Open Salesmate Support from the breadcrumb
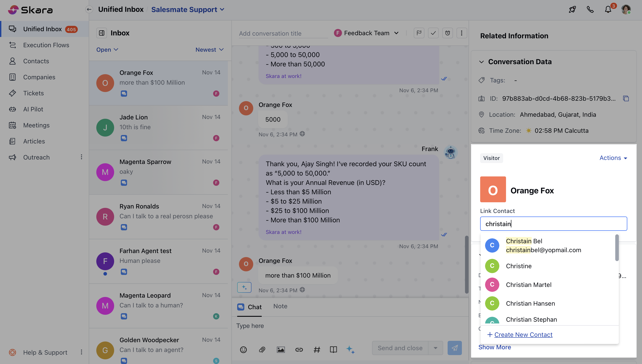 (x=184, y=10)
